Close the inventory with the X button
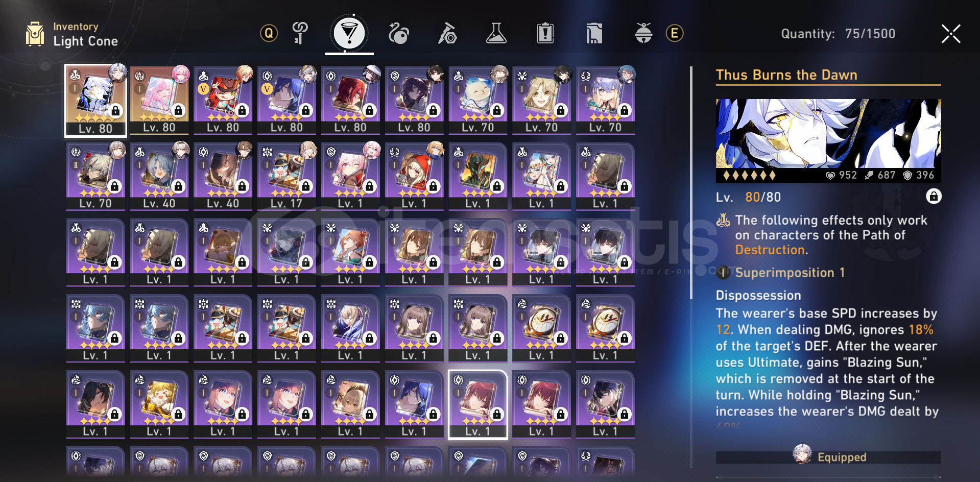 coord(951,34)
